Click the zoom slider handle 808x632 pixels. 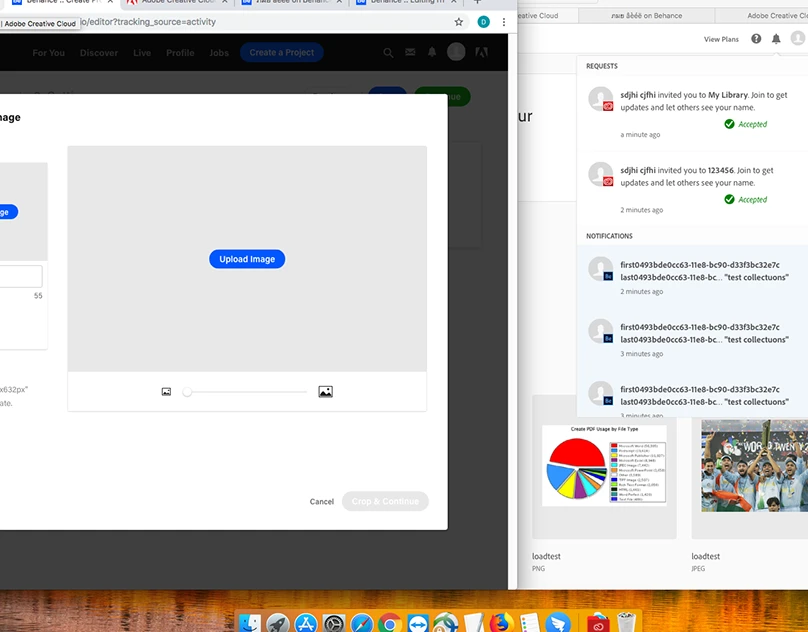pos(187,392)
